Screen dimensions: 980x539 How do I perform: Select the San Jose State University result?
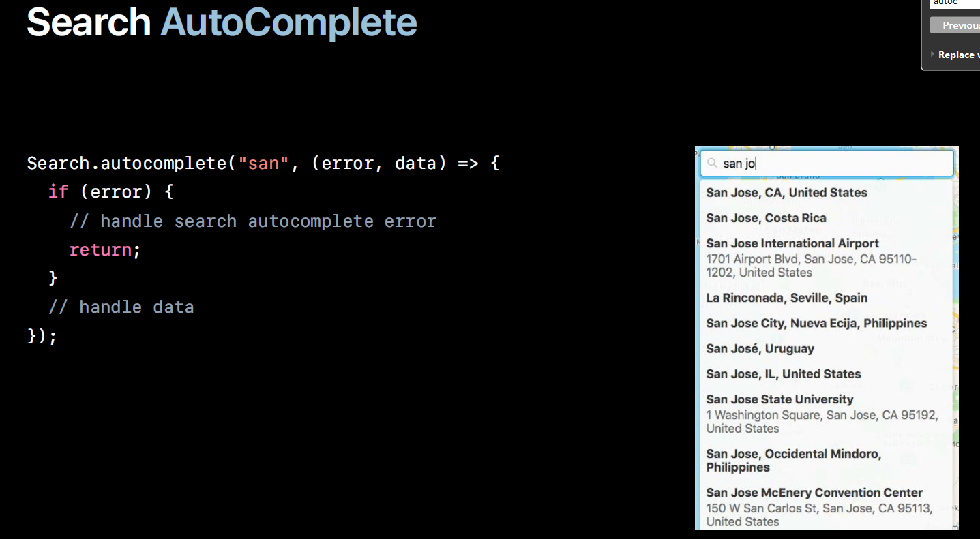tap(825, 414)
